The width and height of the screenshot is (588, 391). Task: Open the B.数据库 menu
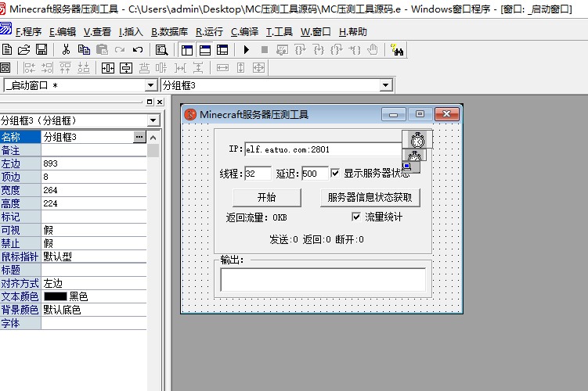(x=169, y=32)
